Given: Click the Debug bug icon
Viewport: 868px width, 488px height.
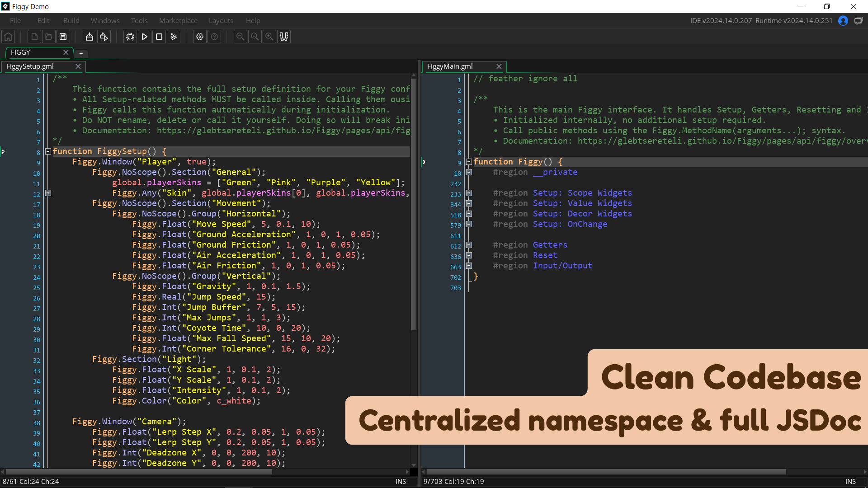Looking at the screenshot, I should point(130,37).
